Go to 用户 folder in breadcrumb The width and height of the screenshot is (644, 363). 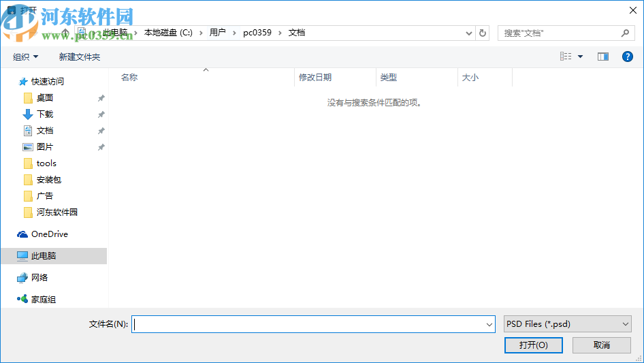pyautogui.click(x=218, y=33)
